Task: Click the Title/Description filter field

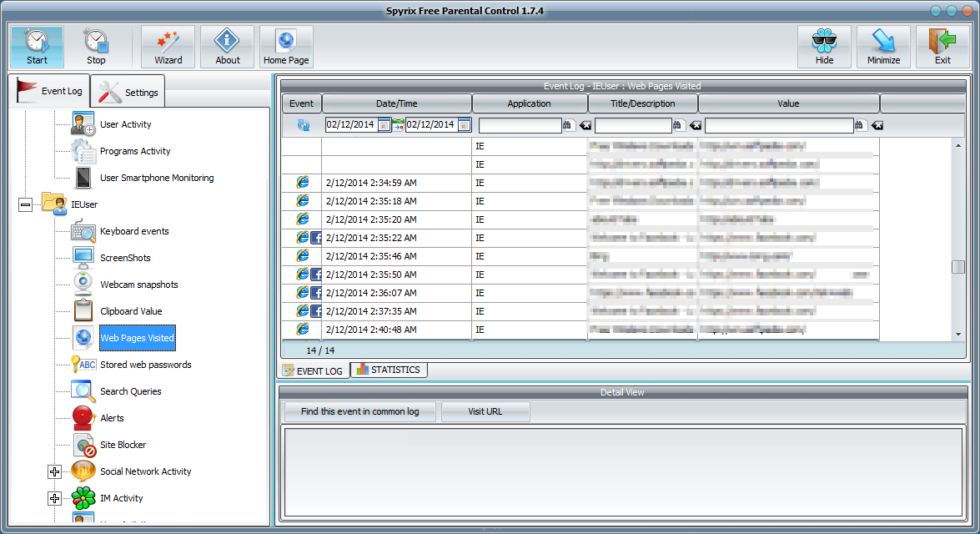Action: click(x=633, y=126)
